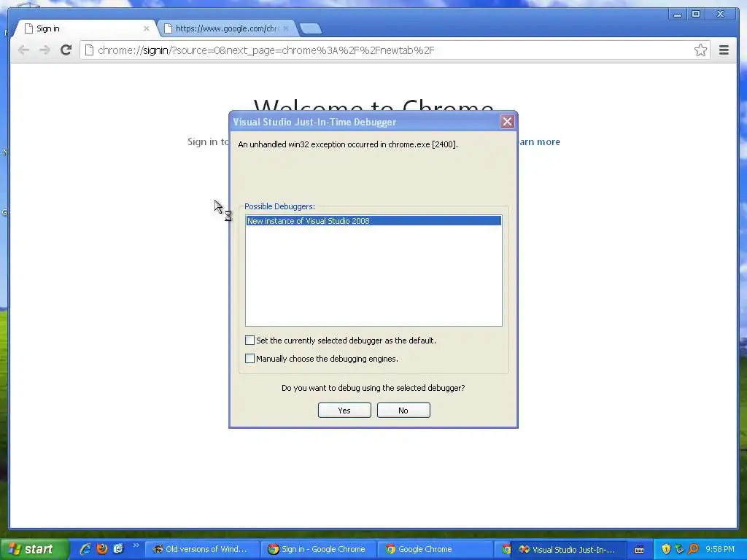Open the security shield tray icon
Screen dimensions: 747x560
[666, 549]
